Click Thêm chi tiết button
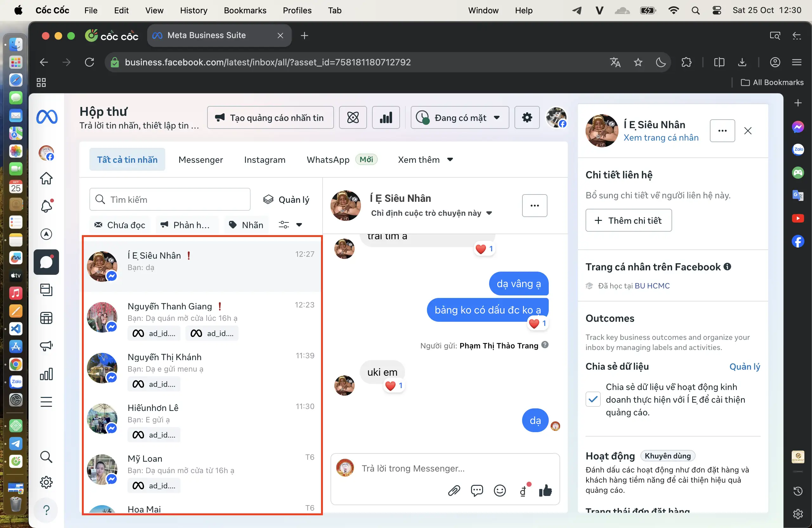Viewport: 812px width, 528px height. (628, 221)
